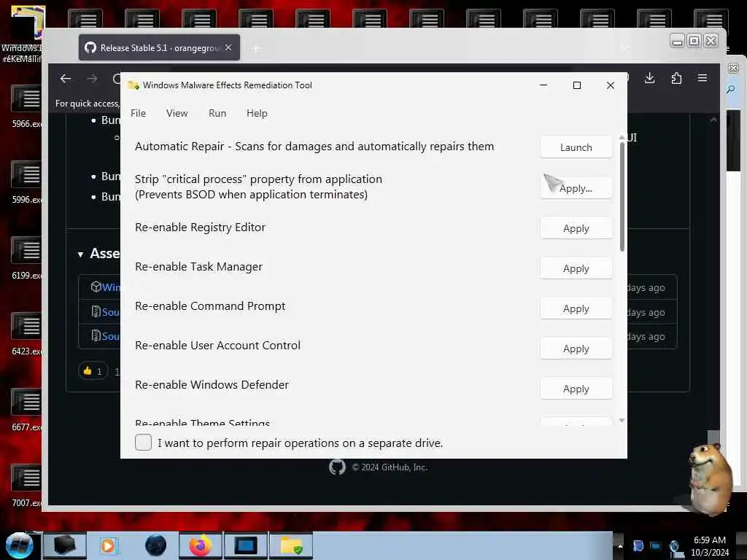The height and width of the screenshot is (560, 747).
Task: Click the scroll-down arrow in remediation tool
Action: coord(622,421)
